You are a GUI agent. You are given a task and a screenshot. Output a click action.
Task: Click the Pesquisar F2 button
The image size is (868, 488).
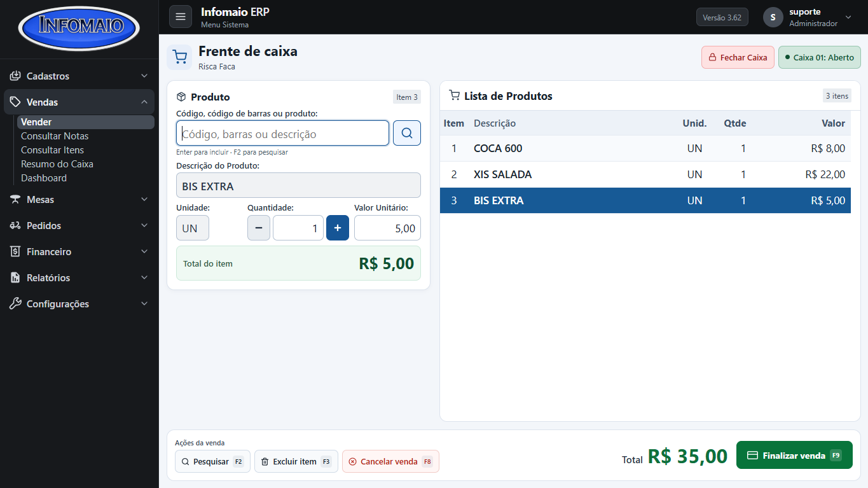(212, 461)
